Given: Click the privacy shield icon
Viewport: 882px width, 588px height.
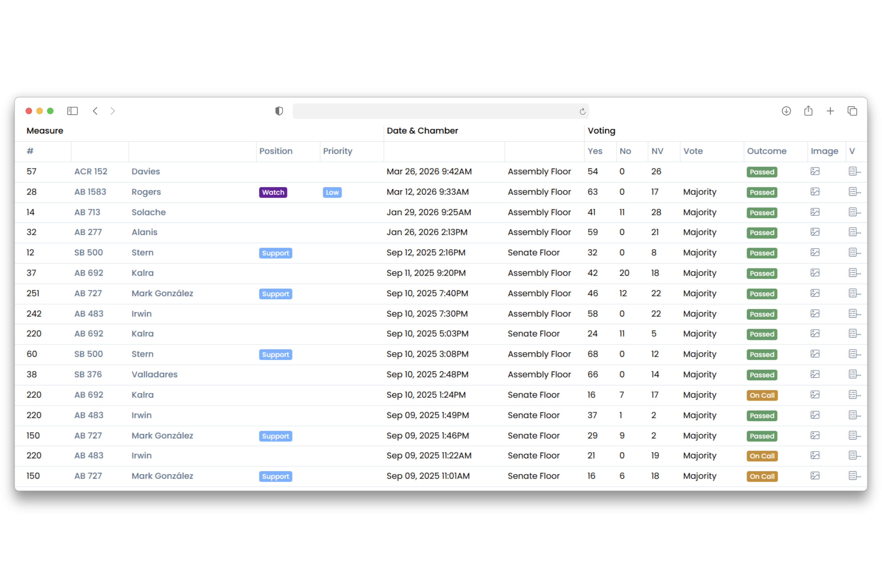Looking at the screenshot, I should [279, 111].
